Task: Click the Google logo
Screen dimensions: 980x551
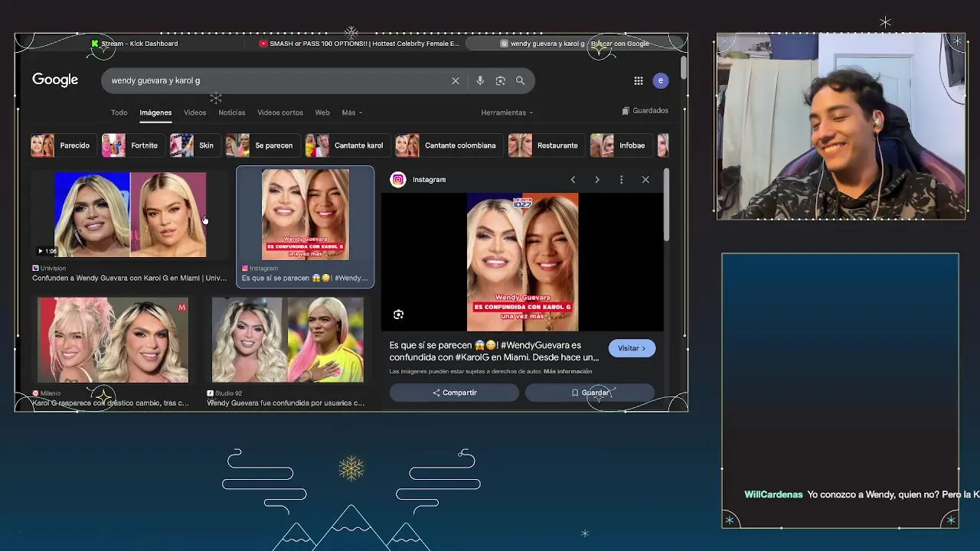Action: click(x=55, y=80)
